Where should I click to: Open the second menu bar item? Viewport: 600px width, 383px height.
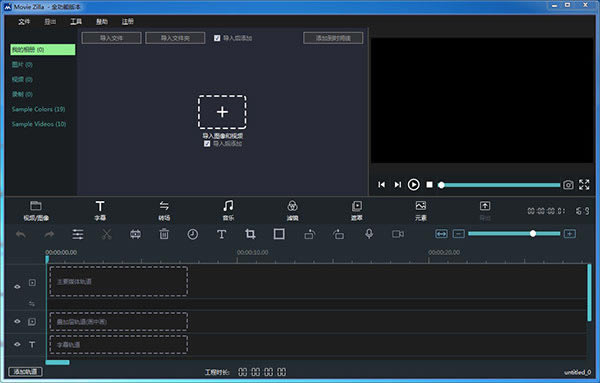(x=50, y=21)
